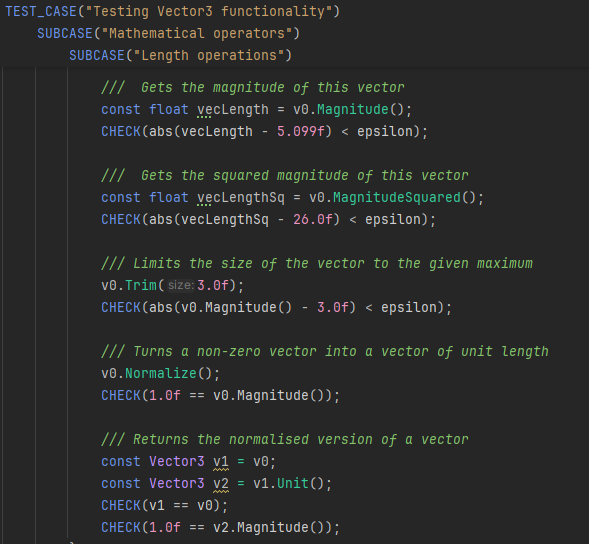The width and height of the screenshot is (589, 544).
Task: Click the comment "Limits the size of the vector"
Action: pos(317,263)
